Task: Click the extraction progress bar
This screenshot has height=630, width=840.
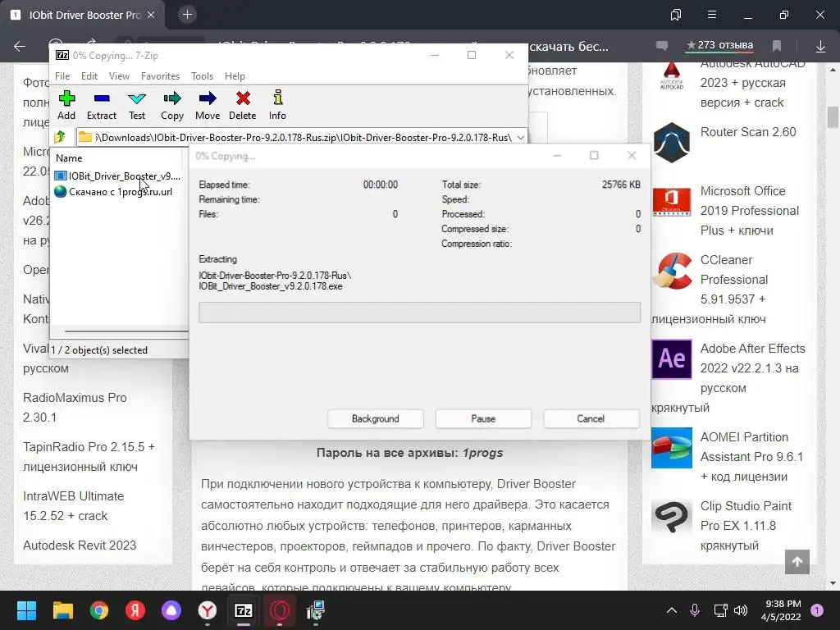Action: 419,313
